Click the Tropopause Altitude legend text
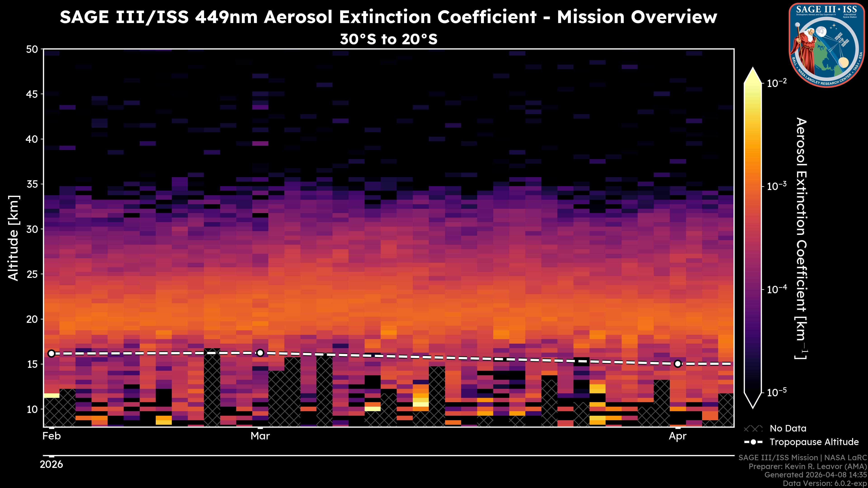 coord(814,442)
